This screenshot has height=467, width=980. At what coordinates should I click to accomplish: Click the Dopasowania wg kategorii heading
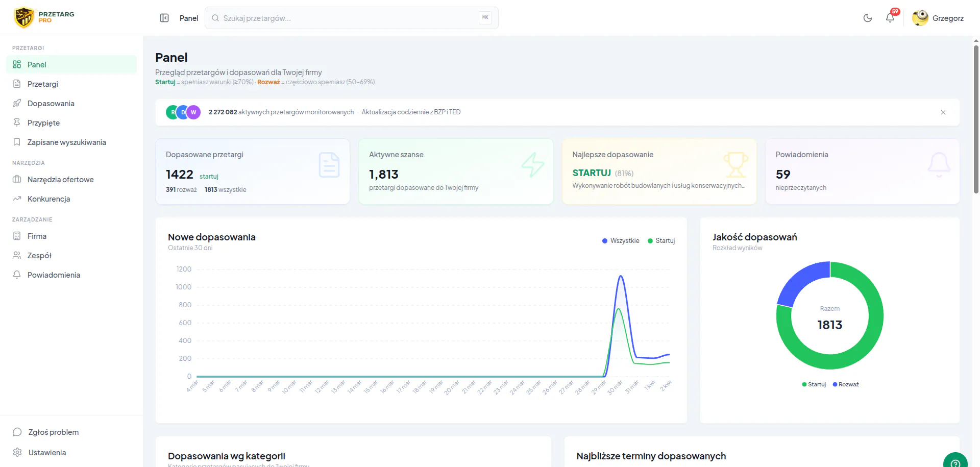pos(227,456)
